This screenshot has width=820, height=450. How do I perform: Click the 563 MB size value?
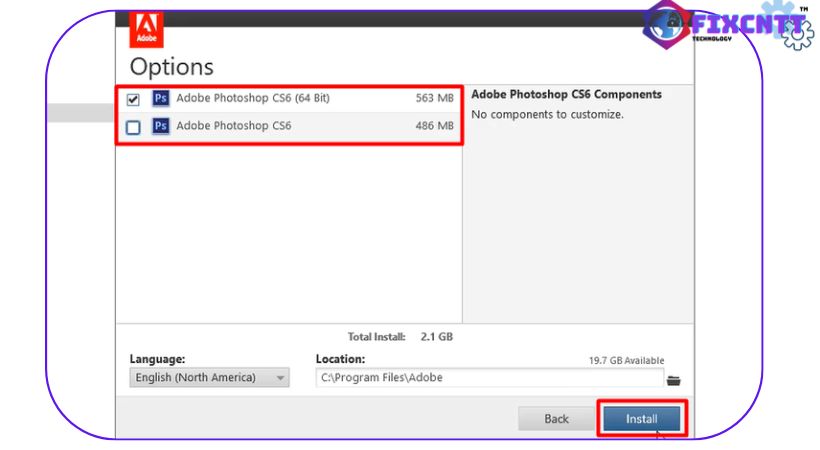point(435,98)
